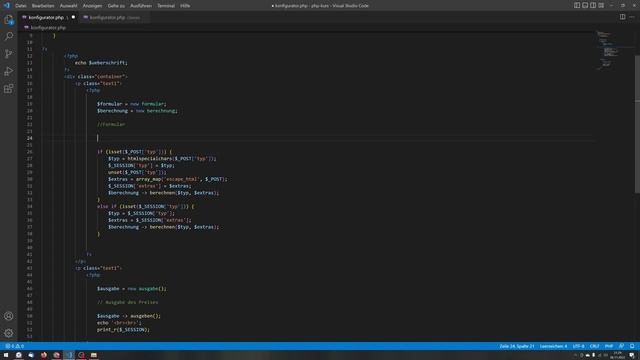The width and height of the screenshot is (640, 360).
Task: Open the editor more actions ellipsis
Action: coord(632,17)
